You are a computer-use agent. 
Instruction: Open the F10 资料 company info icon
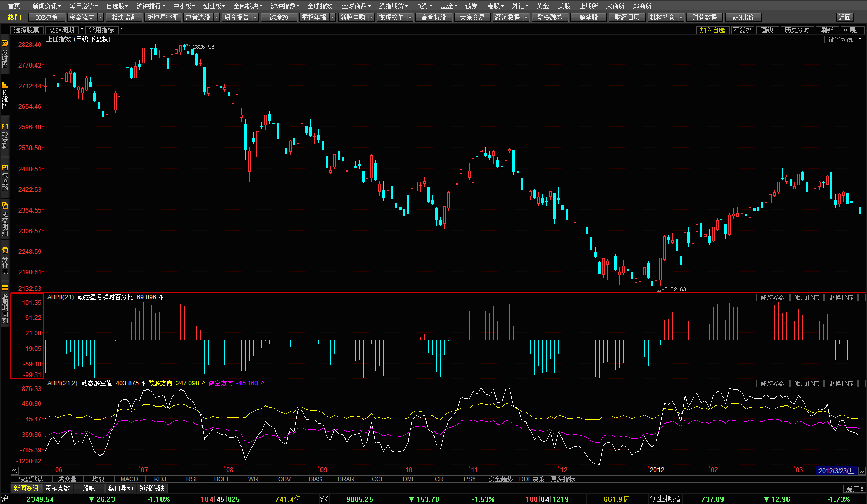[5, 136]
